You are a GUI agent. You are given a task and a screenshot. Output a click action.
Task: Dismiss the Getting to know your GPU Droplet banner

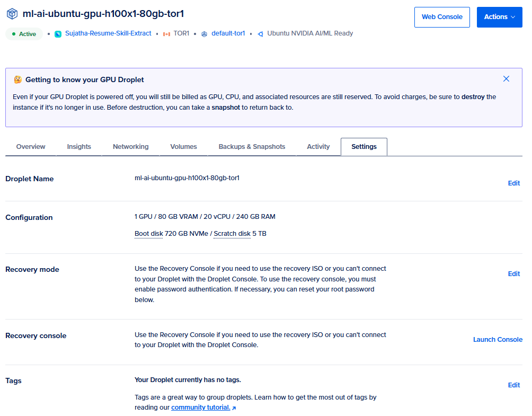click(x=506, y=78)
